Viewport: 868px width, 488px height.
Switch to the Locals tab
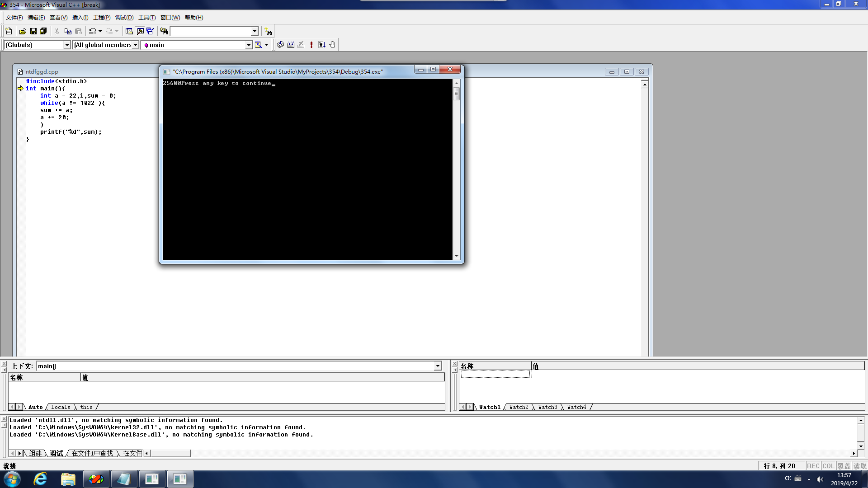61,407
